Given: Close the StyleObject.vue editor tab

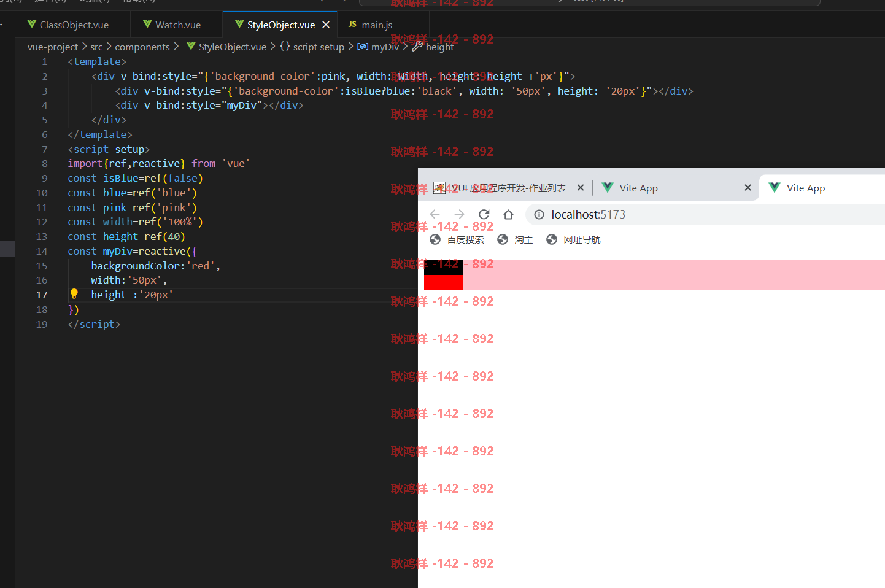Looking at the screenshot, I should [x=326, y=25].
